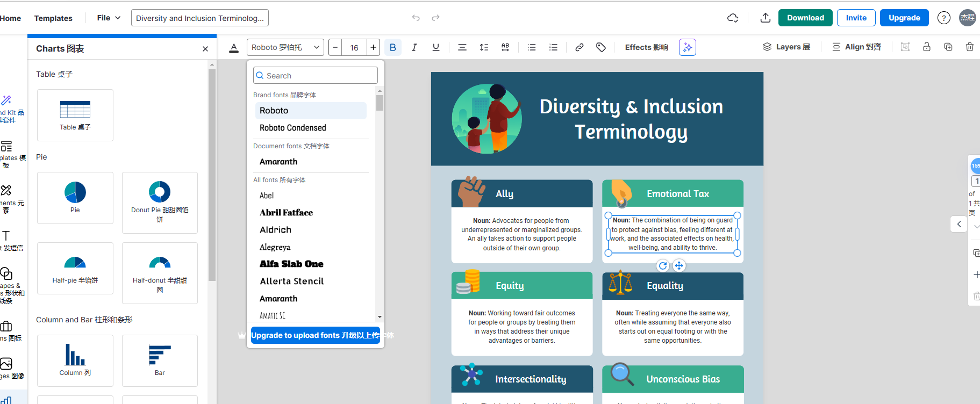Click the redo arrow icon
The height and width of the screenshot is (404, 980).
[x=435, y=18]
